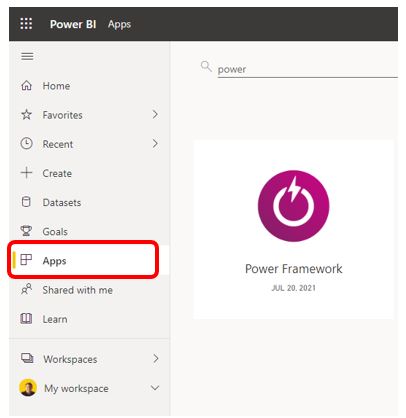Click the Favorites star icon
Image resolution: width=406 pixels, height=418 pixels.
pos(27,115)
